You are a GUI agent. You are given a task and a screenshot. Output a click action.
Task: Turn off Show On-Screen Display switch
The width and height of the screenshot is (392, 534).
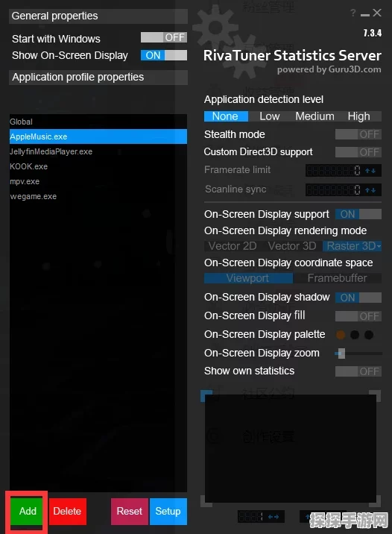[164, 55]
